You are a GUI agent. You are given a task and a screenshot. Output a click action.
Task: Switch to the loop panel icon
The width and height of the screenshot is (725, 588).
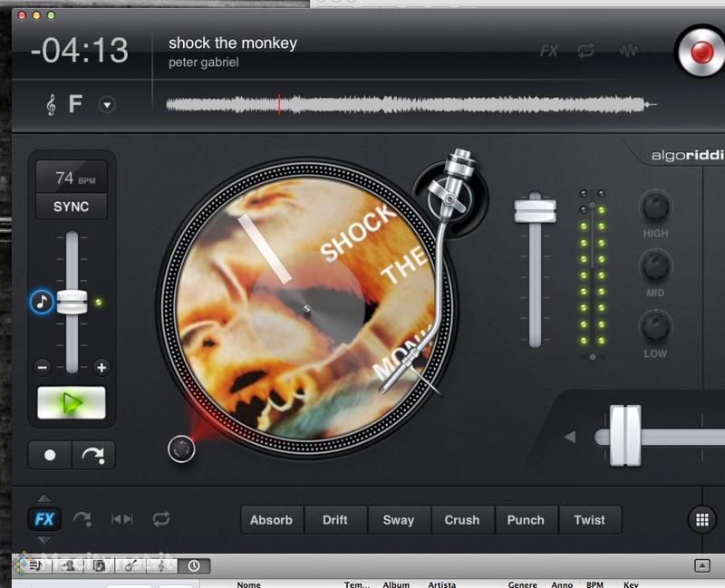tap(161, 519)
